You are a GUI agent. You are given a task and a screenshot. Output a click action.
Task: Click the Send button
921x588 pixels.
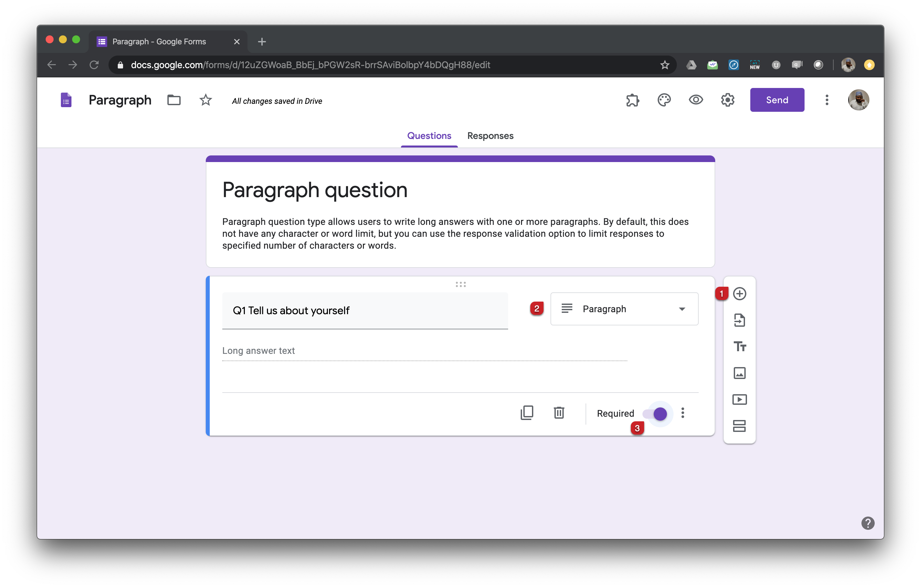[x=777, y=100]
